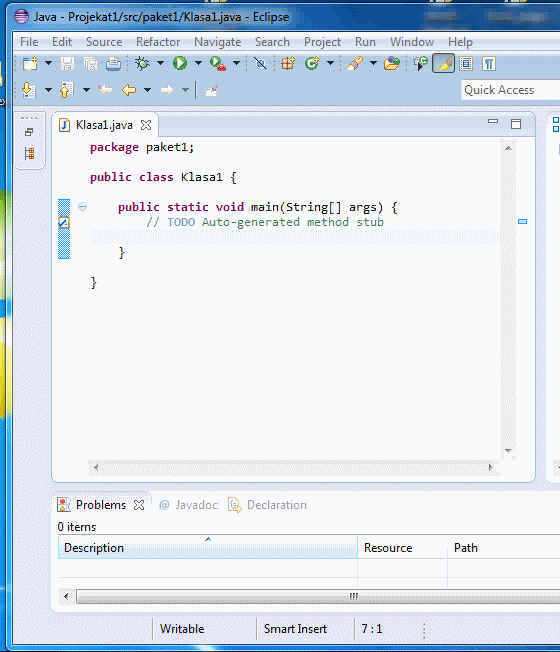Open the Run configurations dropdown arrow
This screenshot has height=652, width=560.
coord(198,63)
